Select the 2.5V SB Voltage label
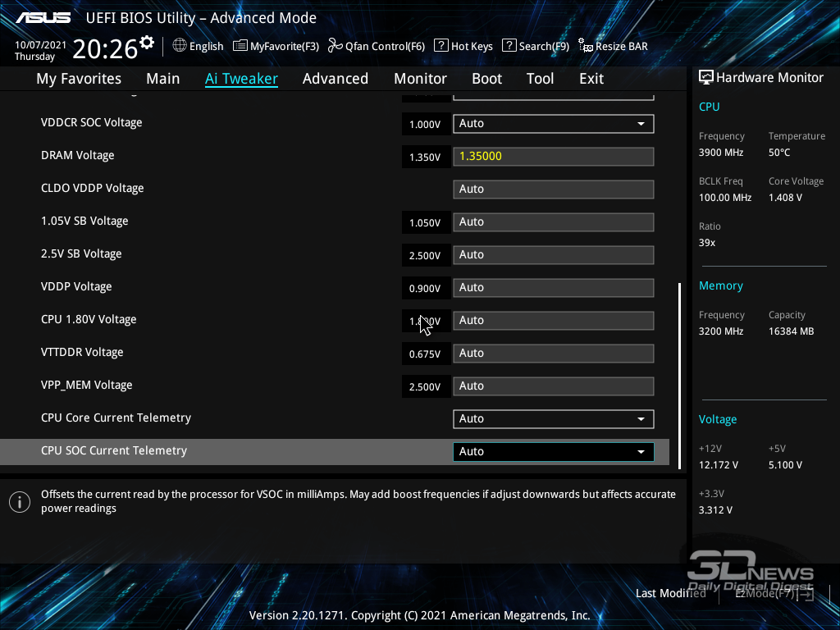This screenshot has height=630, width=840. pyautogui.click(x=81, y=254)
